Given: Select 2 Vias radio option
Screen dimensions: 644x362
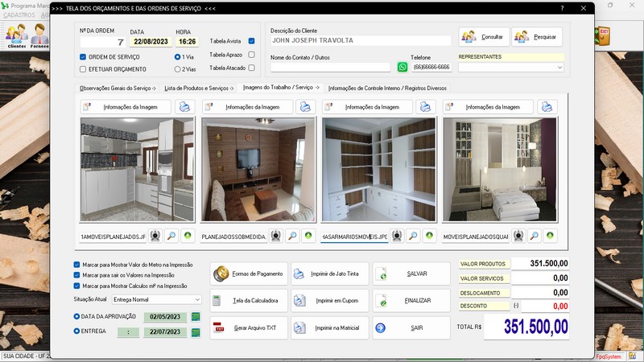Looking at the screenshot, I should [177, 69].
